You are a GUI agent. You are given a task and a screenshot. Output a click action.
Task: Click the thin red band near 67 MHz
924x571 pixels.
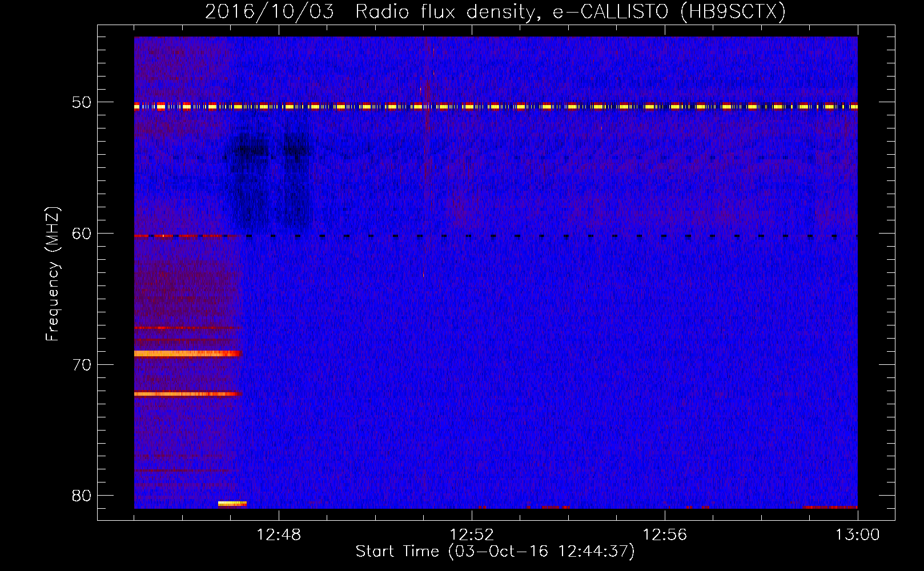pyautogui.click(x=188, y=328)
